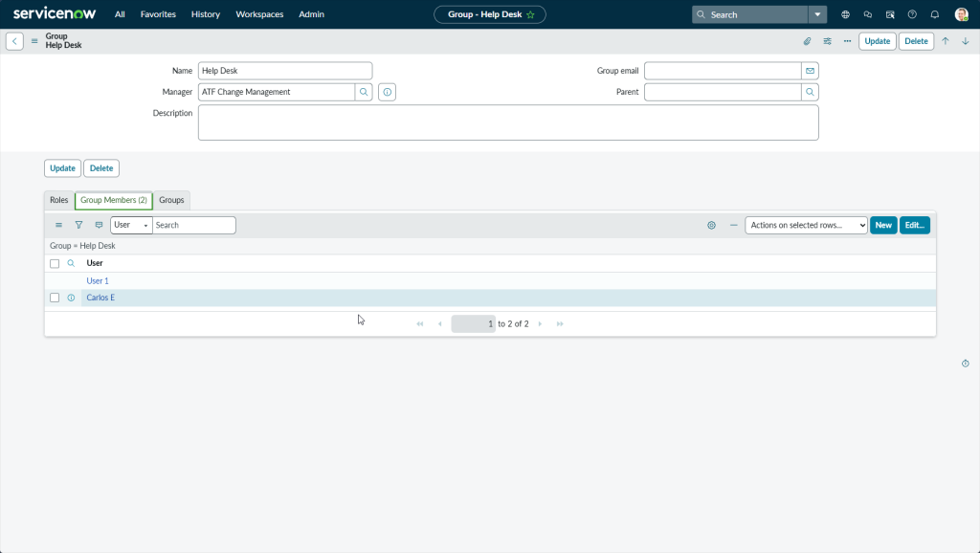Click into the Description text field

click(x=507, y=122)
